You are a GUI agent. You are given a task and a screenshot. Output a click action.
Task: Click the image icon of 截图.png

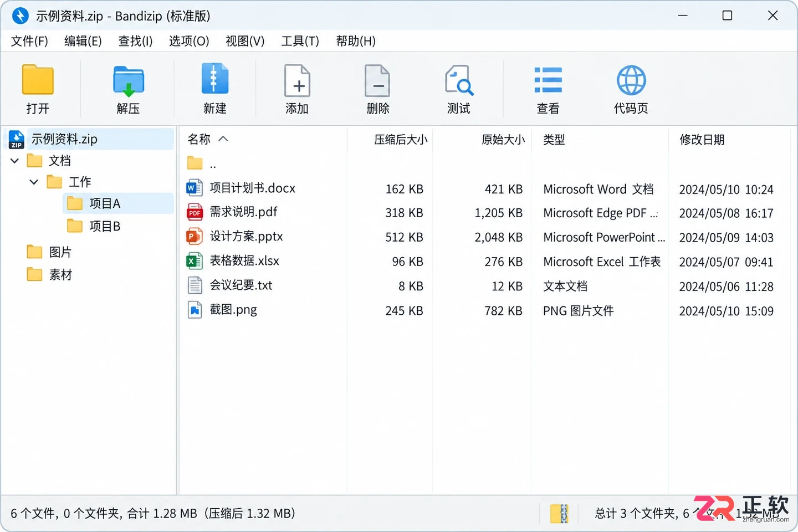195,310
